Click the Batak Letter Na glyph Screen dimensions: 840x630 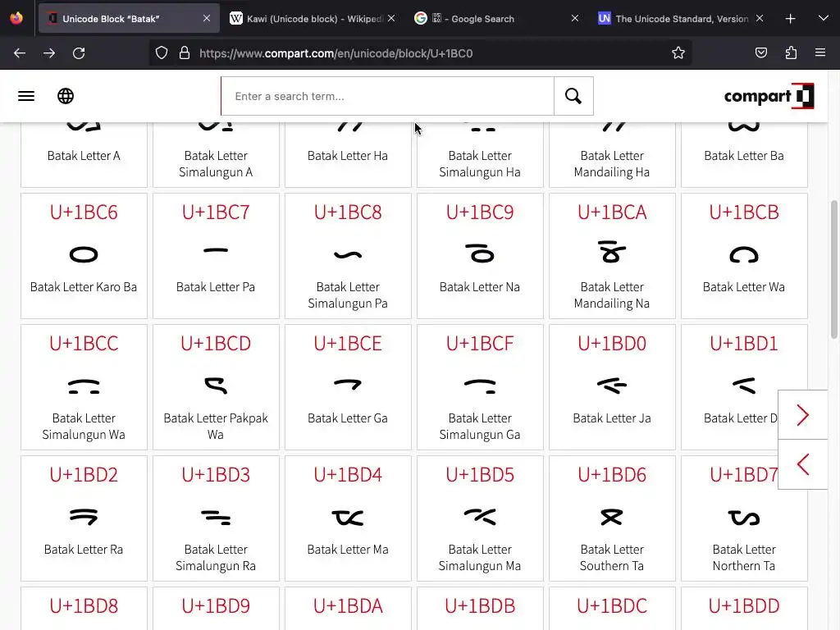[480, 253]
